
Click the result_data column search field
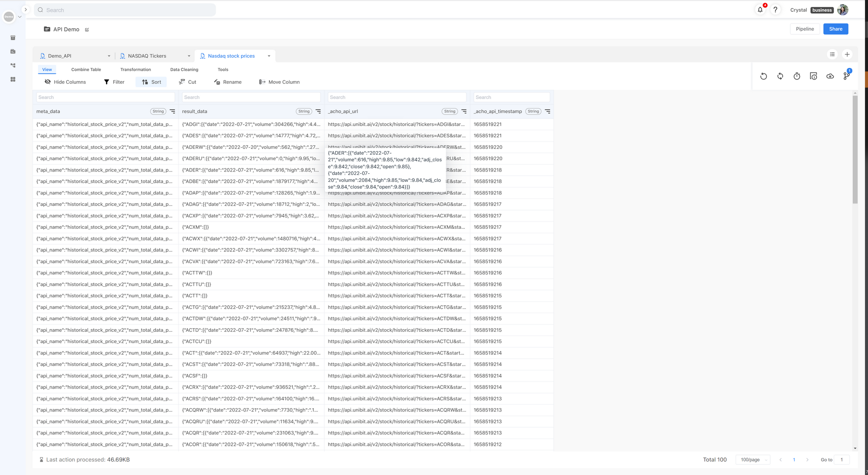pos(251,97)
